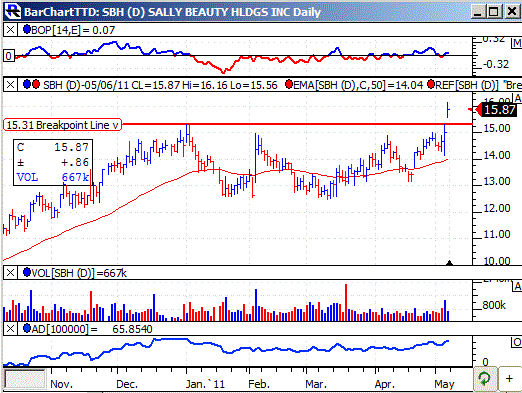This screenshot has width=522, height=393.
Task: Click the O box on AD scale
Action: 517,342
